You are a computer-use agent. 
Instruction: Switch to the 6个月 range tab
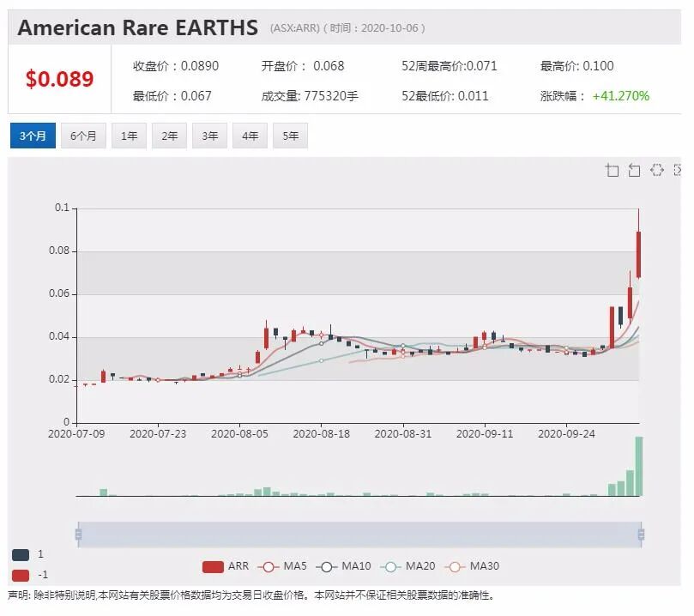83,136
